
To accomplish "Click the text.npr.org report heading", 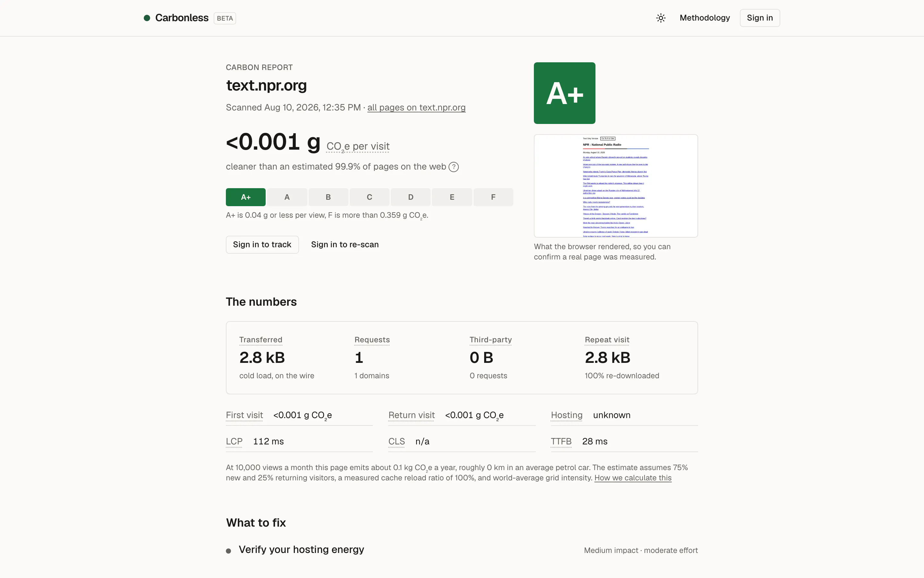I will pos(267,86).
